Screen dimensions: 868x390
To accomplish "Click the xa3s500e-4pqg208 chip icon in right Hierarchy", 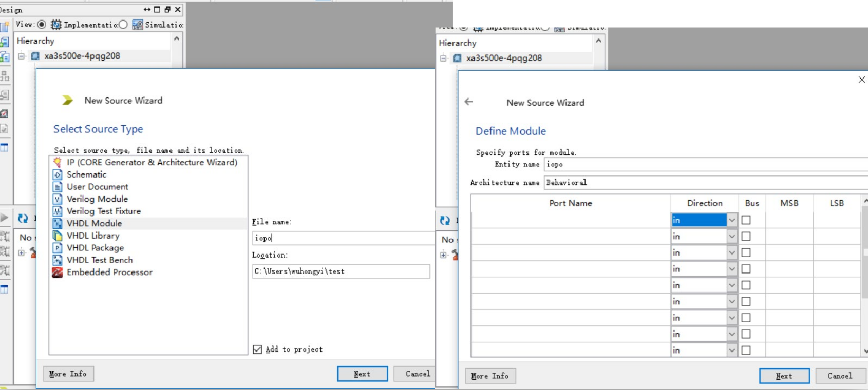I will click(x=457, y=58).
